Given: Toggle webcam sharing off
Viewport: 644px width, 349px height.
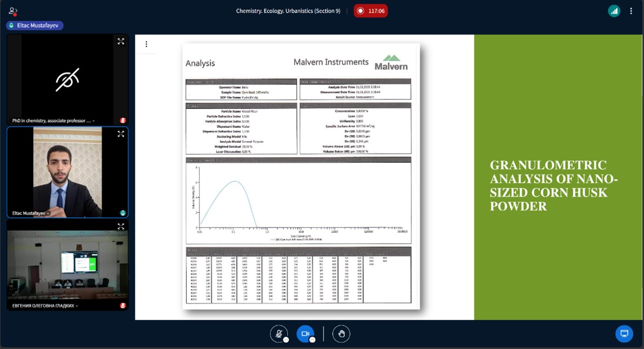Looking at the screenshot, I should pos(305,334).
